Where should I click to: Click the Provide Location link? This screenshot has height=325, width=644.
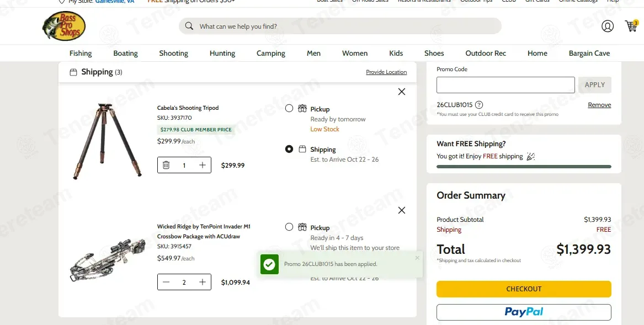386,72
